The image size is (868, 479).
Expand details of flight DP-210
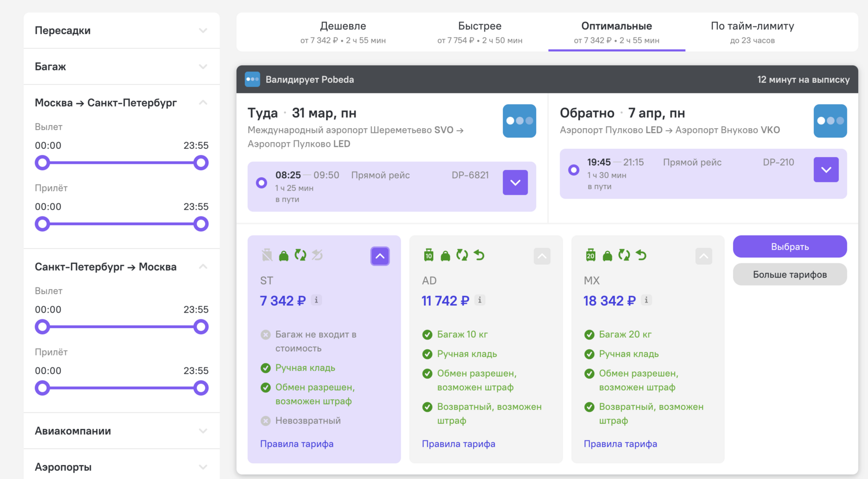tap(826, 169)
